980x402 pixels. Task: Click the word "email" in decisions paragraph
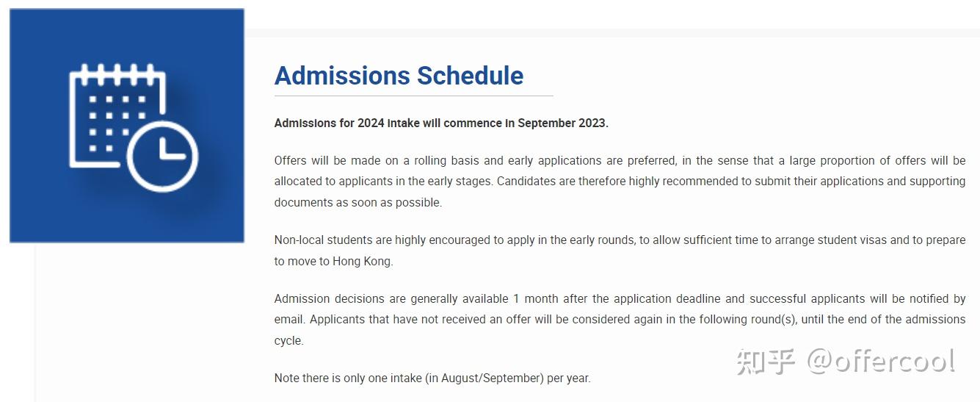click(288, 320)
